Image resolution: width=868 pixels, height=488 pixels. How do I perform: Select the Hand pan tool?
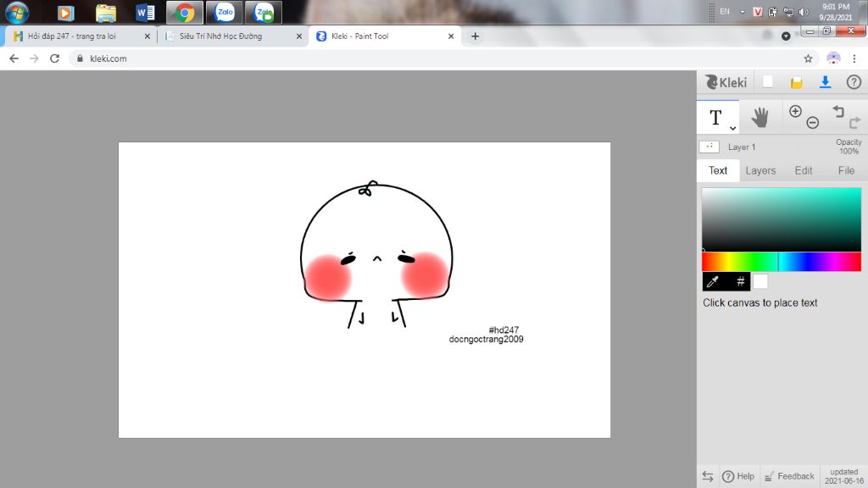click(x=760, y=117)
